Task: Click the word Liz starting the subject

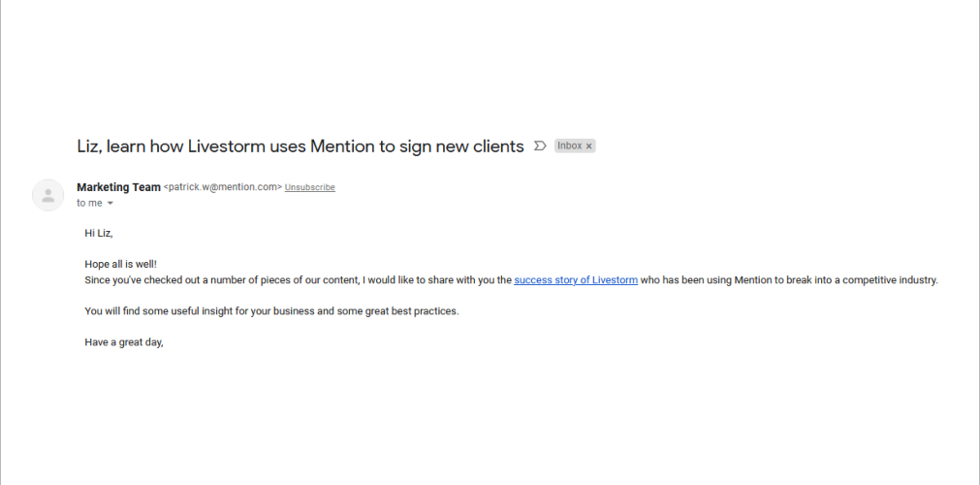Action: [87, 145]
